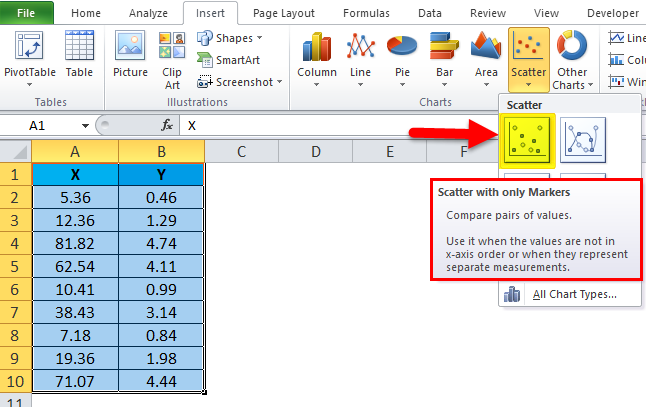Click the cell with value 0.99
The image size is (646, 407).
pos(162,289)
